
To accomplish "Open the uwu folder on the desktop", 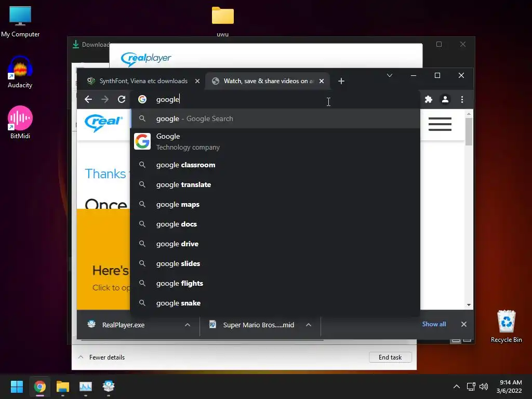I will coord(222,21).
